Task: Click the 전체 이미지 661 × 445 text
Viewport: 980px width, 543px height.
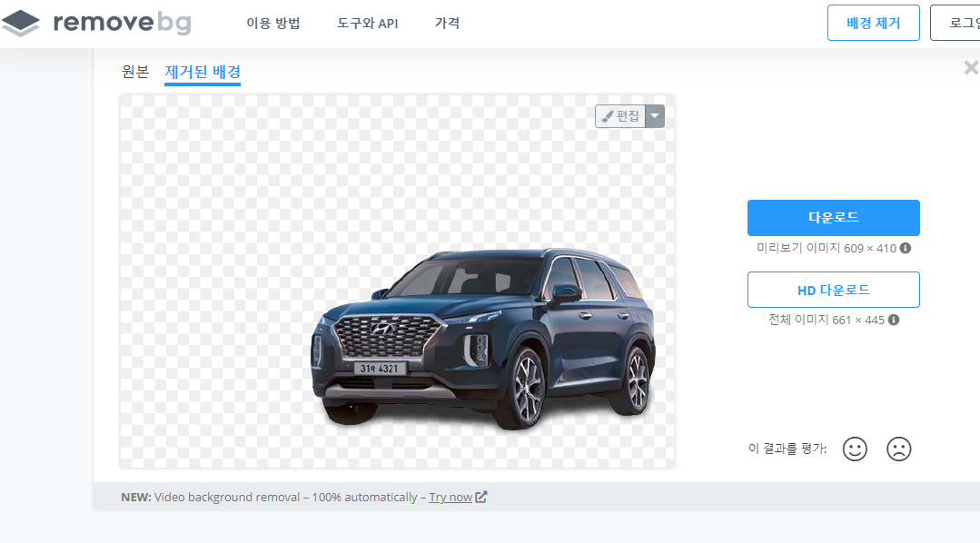Action: [x=827, y=320]
